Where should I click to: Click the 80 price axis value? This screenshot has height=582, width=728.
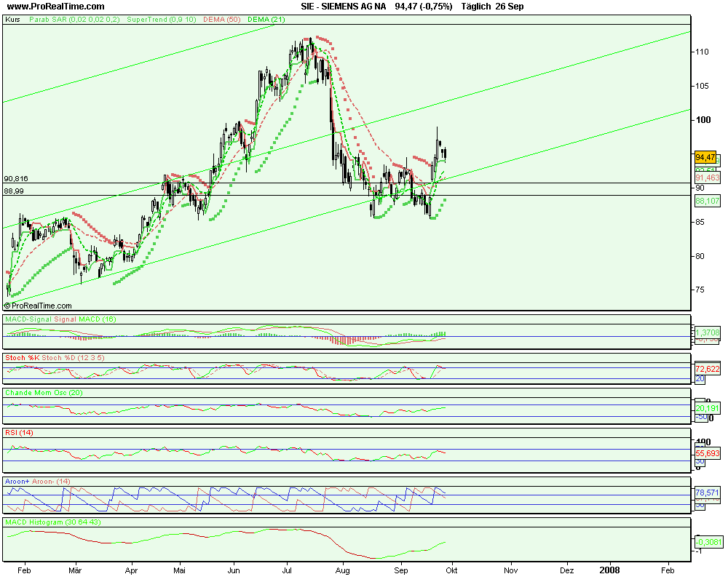tap(700, 256)
